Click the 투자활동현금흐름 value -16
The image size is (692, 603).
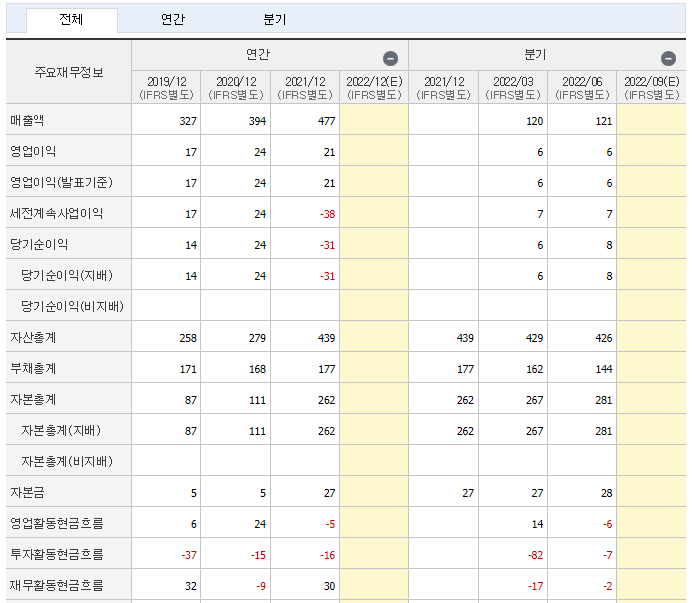327,555
